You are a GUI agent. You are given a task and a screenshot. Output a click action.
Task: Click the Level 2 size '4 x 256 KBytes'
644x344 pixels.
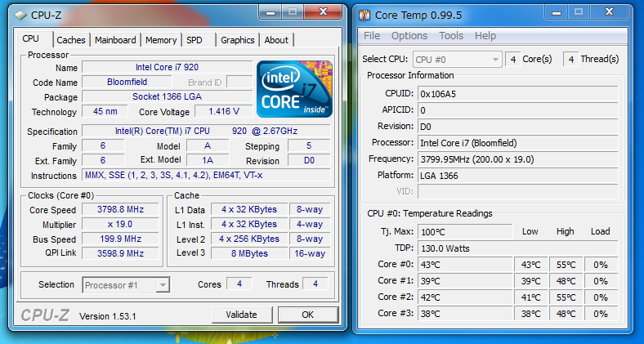point(249,239)
